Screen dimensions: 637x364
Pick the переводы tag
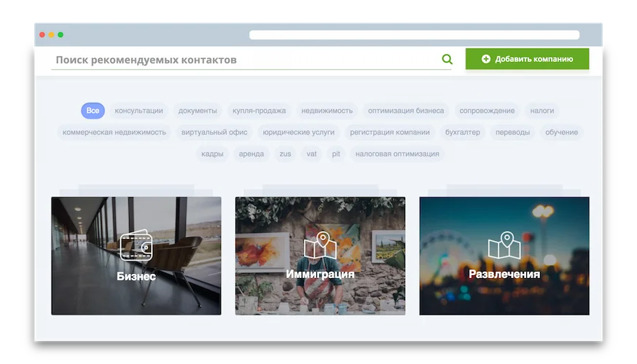click(512, 132)
